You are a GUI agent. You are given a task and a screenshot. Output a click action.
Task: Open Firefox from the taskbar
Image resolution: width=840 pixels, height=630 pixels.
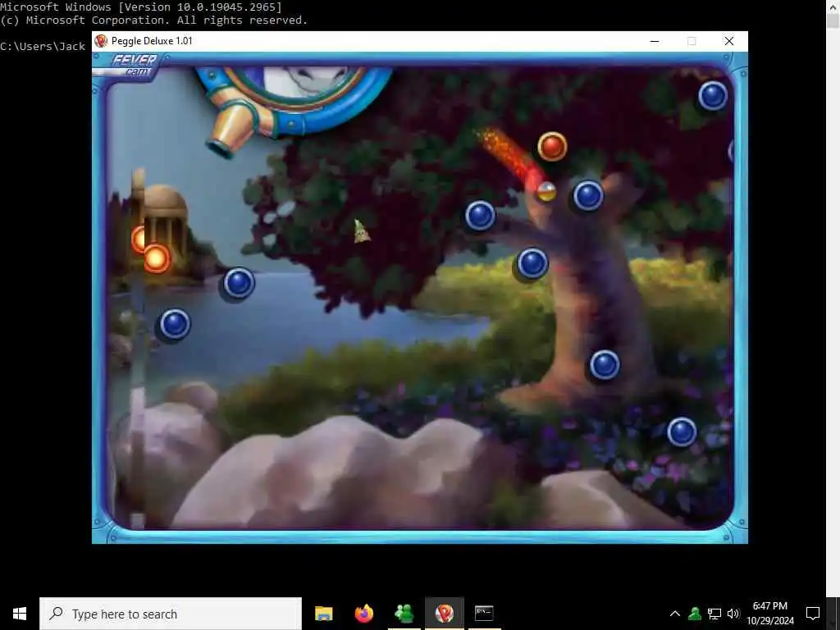[x=363, y=614]
